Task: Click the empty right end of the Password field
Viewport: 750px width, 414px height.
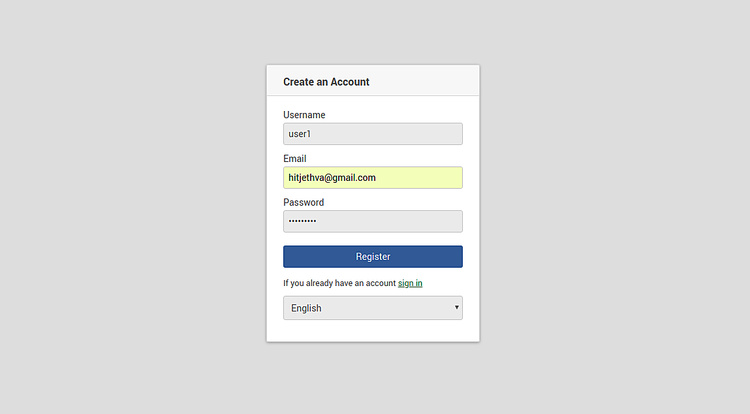Action: (440, 221)
